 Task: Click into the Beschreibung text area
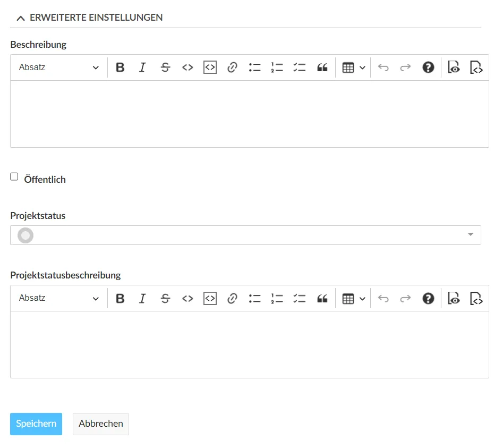pos(249,114)
